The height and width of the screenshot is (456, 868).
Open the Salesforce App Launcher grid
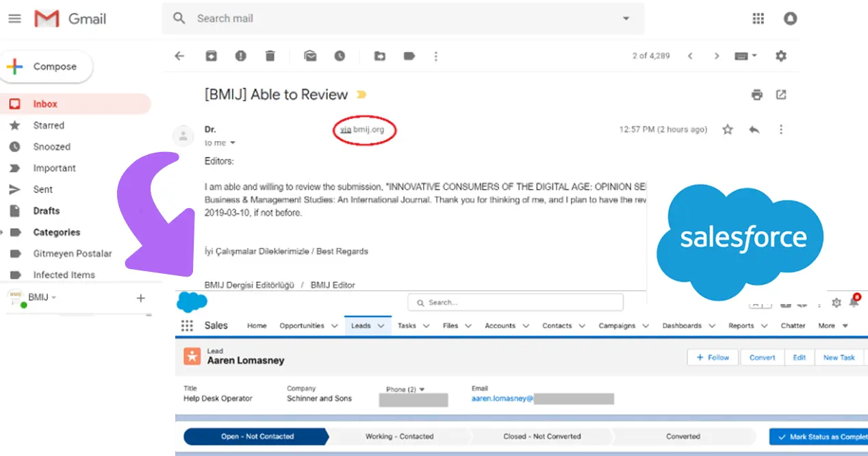[x=187, y=326]
